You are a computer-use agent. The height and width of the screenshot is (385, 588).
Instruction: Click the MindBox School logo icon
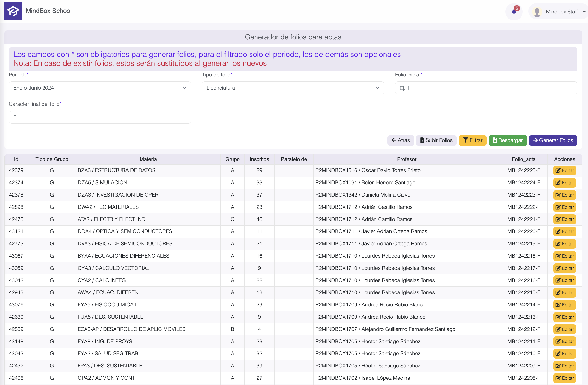[x=13, y=11]
